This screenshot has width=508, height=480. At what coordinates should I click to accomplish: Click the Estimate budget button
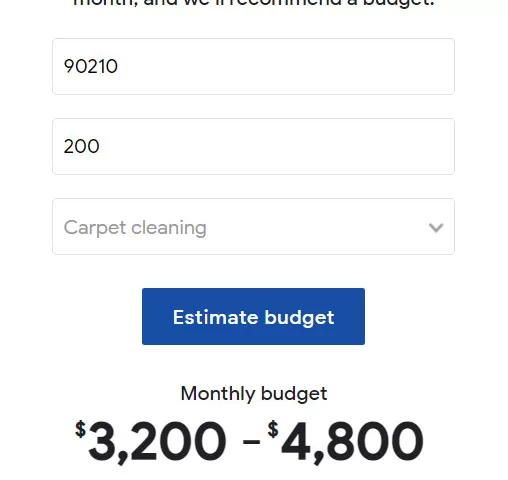click(253, 316)
